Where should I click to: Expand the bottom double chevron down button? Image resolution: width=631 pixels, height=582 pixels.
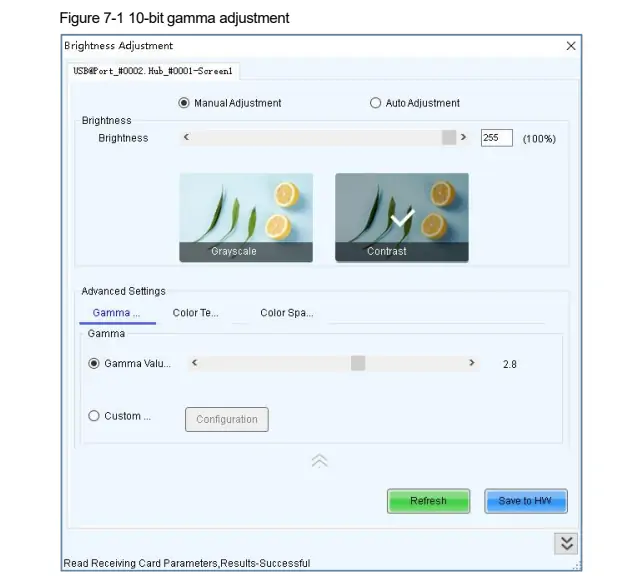567,542
